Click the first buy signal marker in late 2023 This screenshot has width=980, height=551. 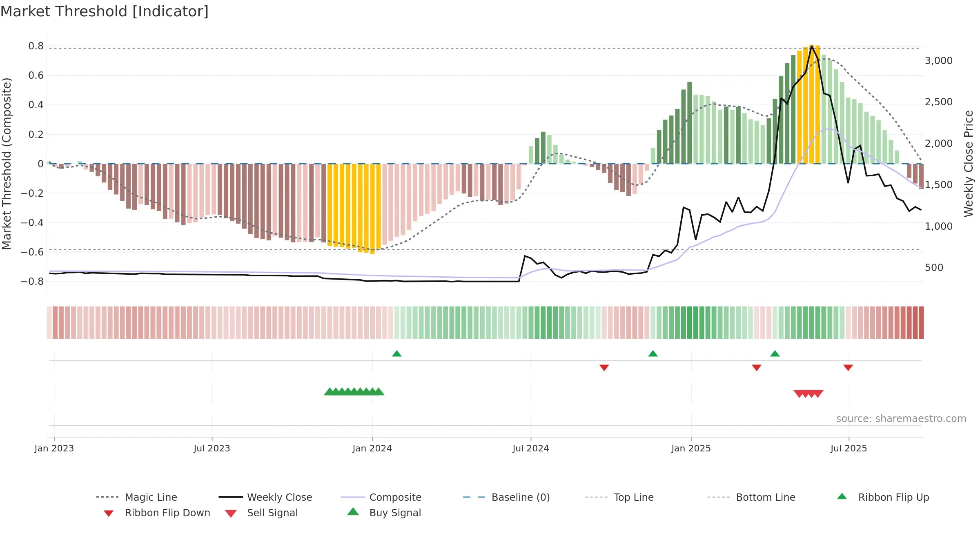(x=329, y=391)
